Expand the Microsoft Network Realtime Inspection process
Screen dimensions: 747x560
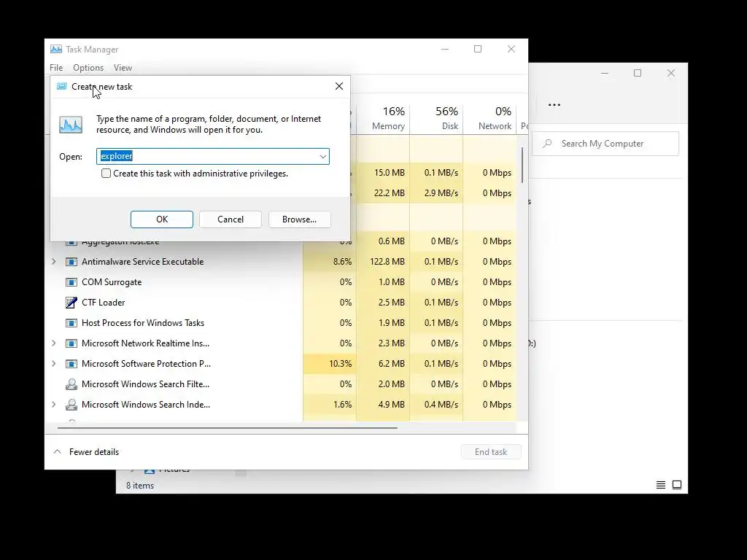[x=54, y=343]
